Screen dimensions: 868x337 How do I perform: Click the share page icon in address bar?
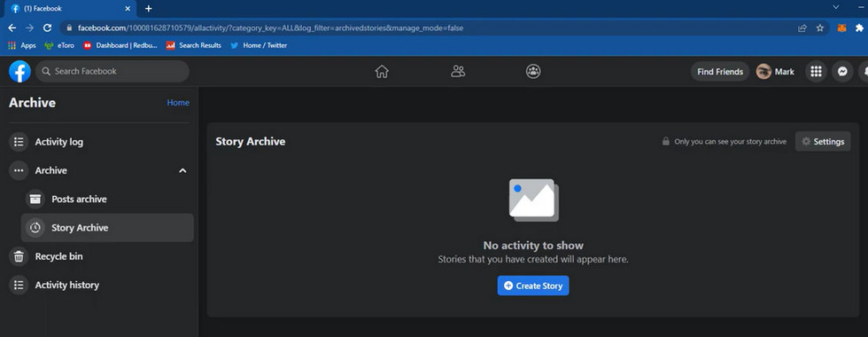coord(802,27)
